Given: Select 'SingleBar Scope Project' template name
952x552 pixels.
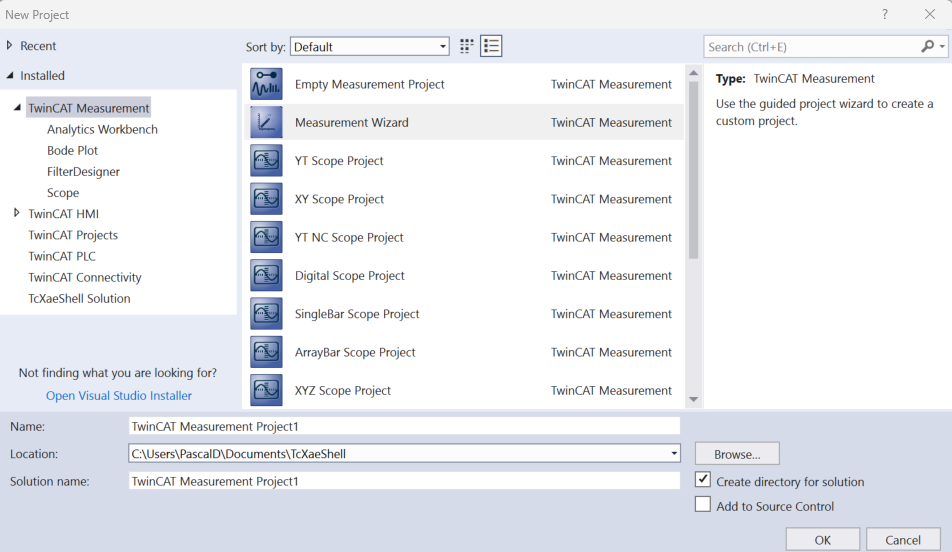Looking at the screenshot, I should click(357, 314).
